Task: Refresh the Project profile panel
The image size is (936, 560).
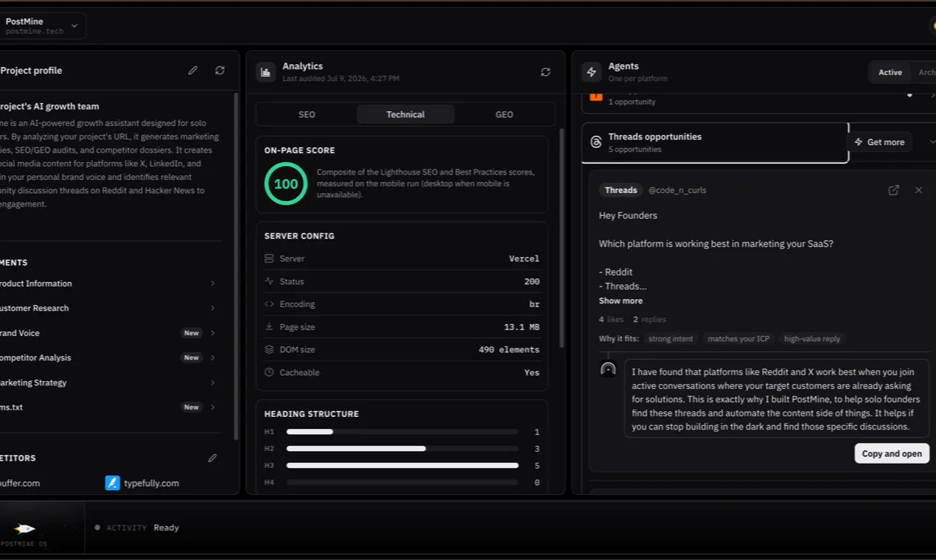Action: point(220,71)
